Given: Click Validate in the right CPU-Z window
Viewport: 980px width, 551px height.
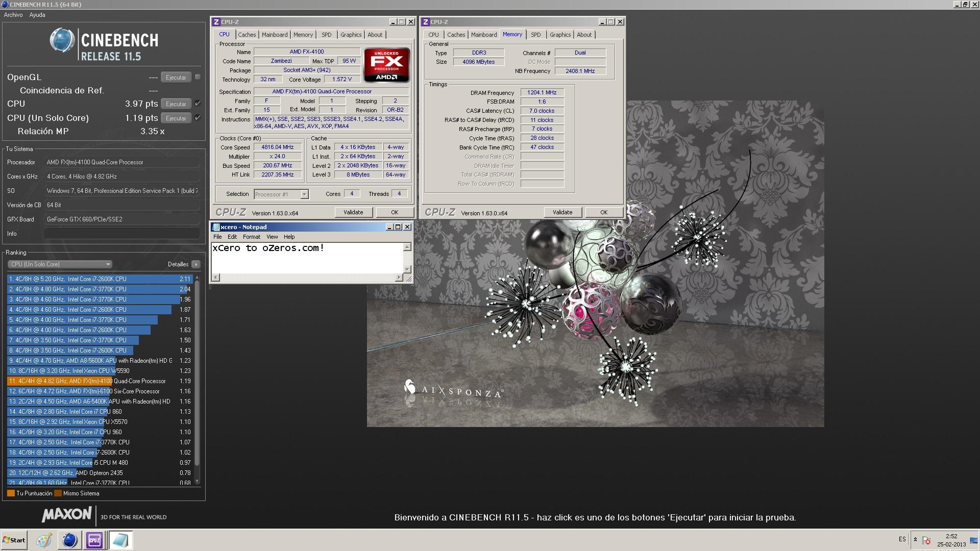Looking at the screenshot, I should pyautogui.click(x=562, y=212).
